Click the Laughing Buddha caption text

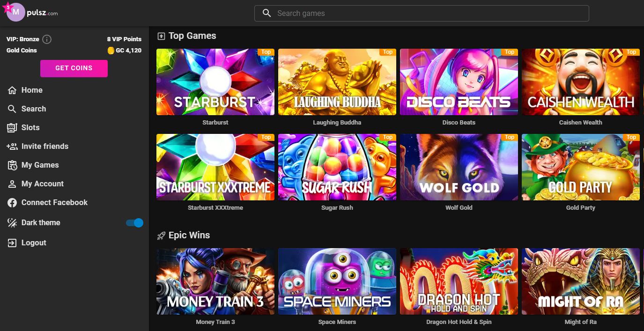pyautogui.click(x=337, y=123)
